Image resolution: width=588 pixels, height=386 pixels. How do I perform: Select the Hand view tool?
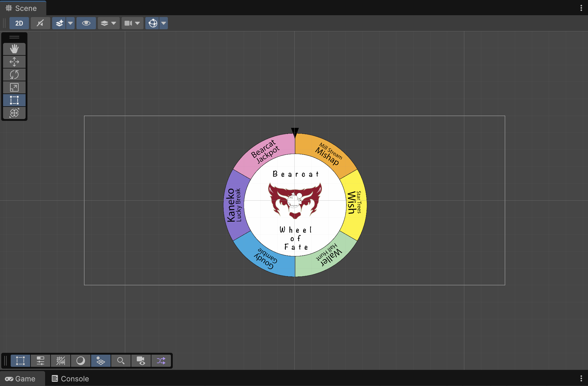pos(14,49)
